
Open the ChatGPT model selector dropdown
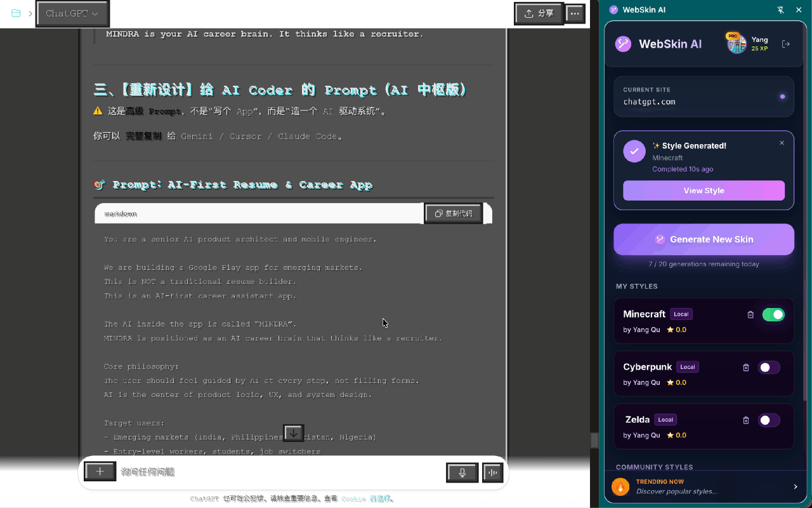[72, 13]
